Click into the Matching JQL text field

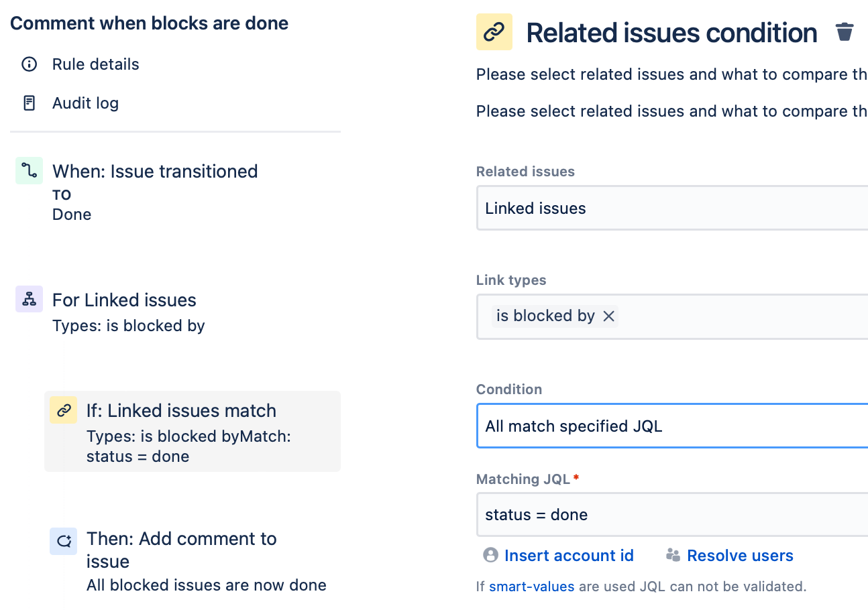(671, 515)
